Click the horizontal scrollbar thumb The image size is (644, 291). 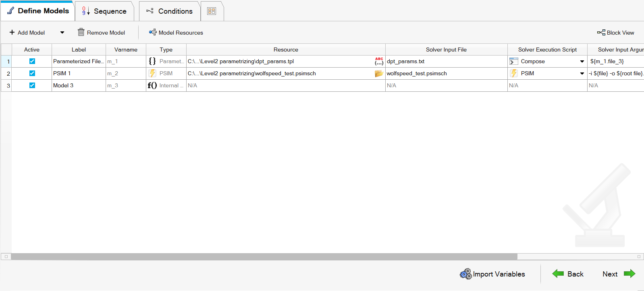click(x=264, y=256)
